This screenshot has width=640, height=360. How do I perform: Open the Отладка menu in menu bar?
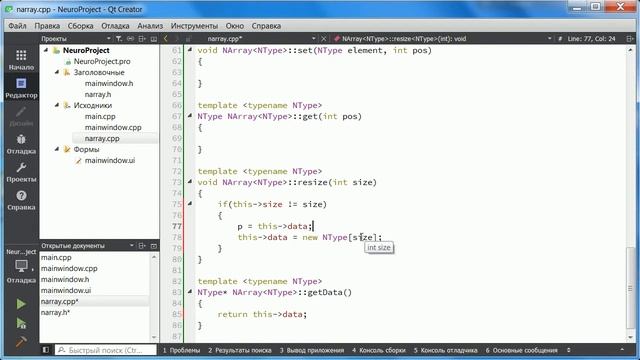tap(115, 26)
